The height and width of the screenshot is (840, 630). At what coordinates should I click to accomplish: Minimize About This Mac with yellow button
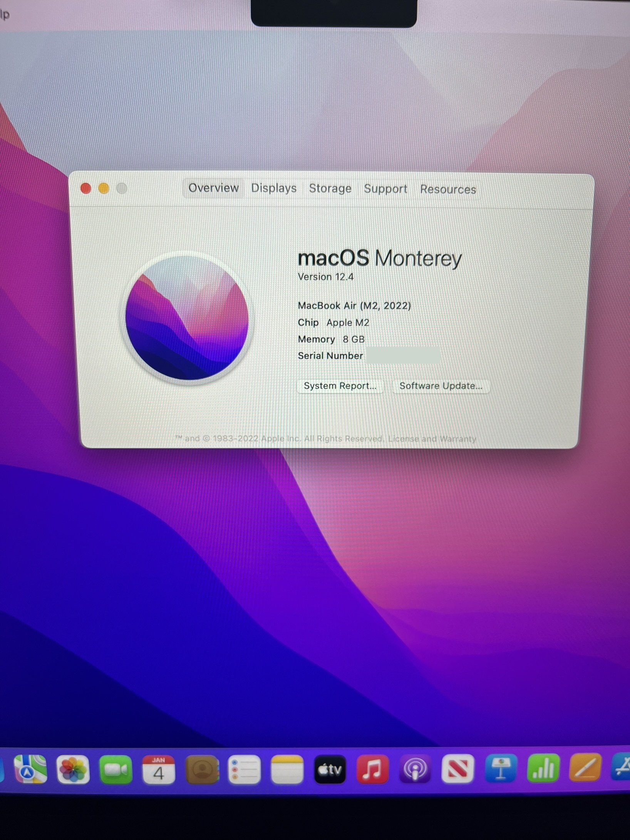pos(104,188)
